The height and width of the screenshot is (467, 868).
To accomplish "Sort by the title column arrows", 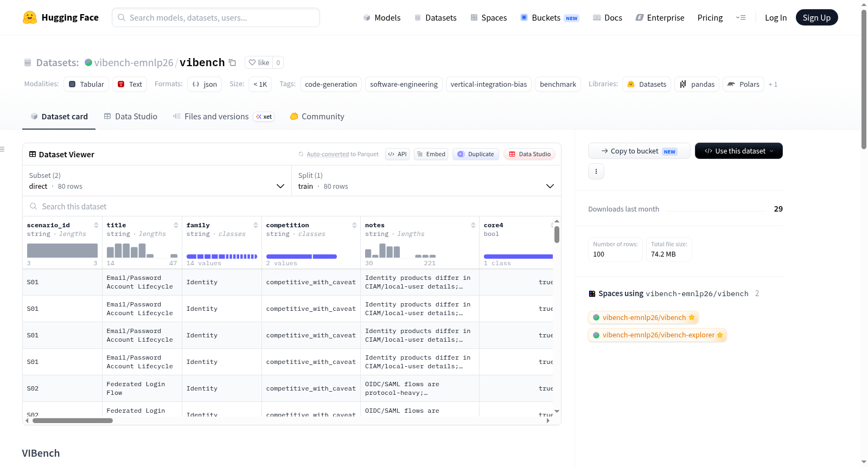I will [176, 225].
